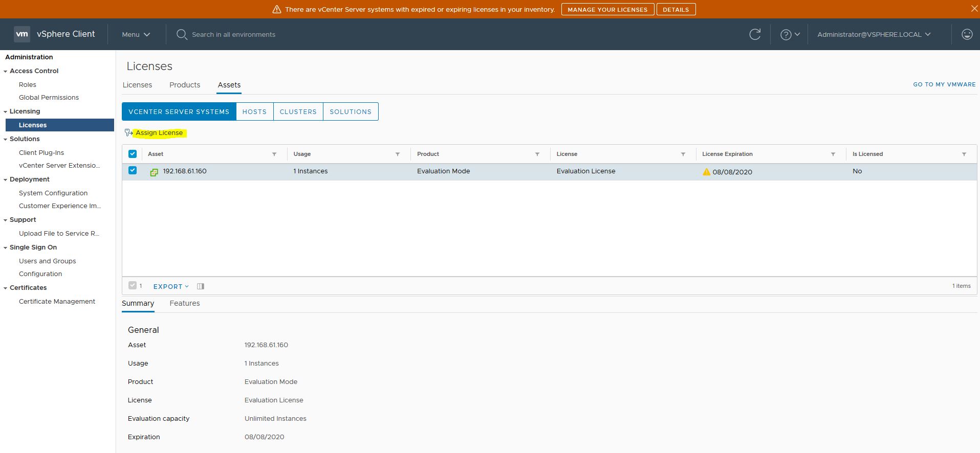
Task: Switch to the SOLUTIONS asset tab
Action: pyautogui.click(x=351, y=111)
